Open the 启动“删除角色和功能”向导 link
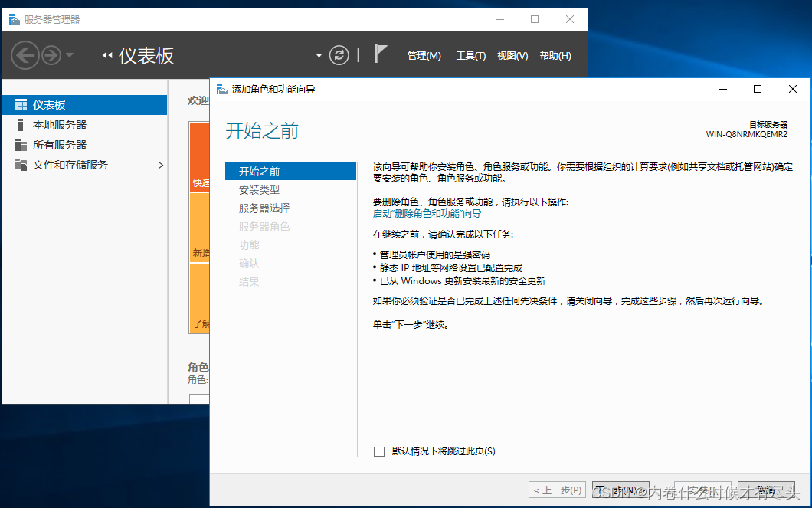Screen dimensions: 812x508 [427, 213]
